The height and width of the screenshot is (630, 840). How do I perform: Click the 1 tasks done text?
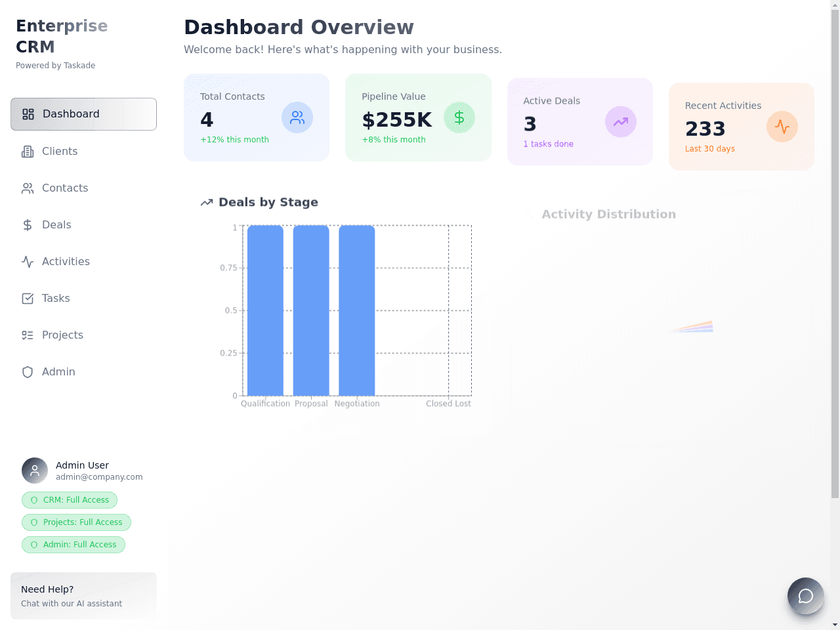[x=549, y=144]
